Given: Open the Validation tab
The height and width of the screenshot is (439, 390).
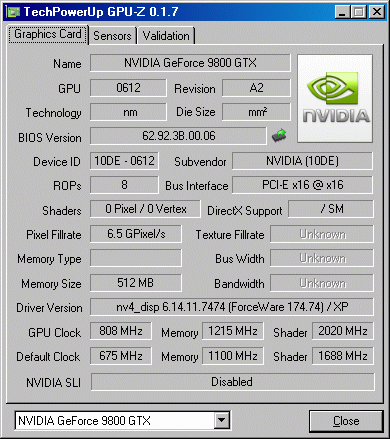Looking at the screenshot, I should pyautogui.click(x=166, y=36).
